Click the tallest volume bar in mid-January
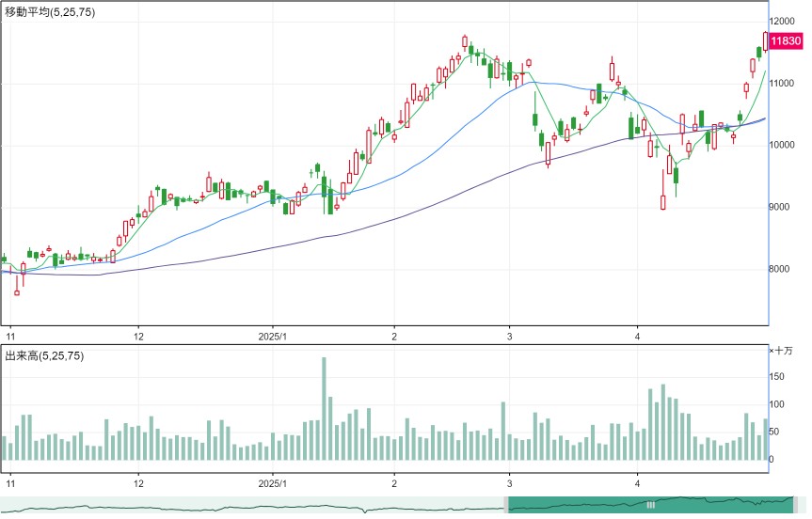This screenshot has width=812, height=519. (325, 409)
